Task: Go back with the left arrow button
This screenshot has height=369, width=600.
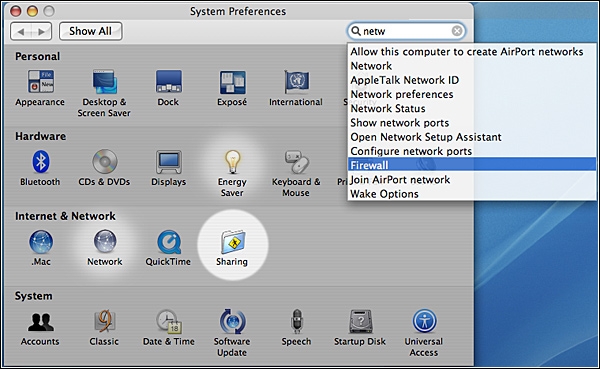Action: 21,31
